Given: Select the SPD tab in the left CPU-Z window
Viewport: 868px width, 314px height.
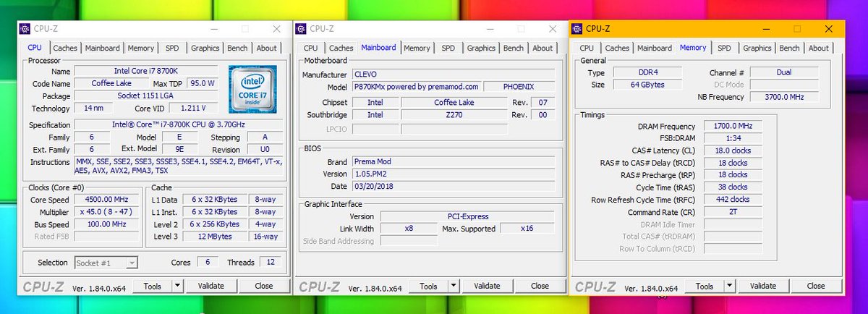Looking at the screenshot, I should (172, 48).
